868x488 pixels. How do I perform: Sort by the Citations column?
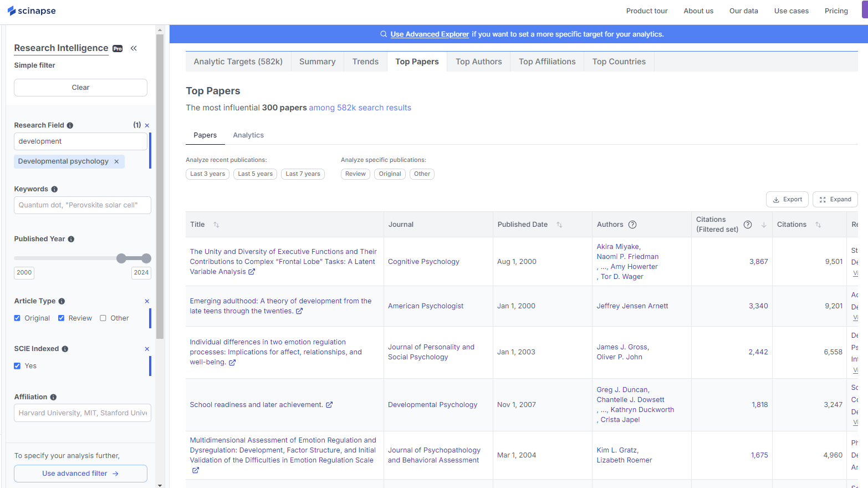(x=818, y=224)
